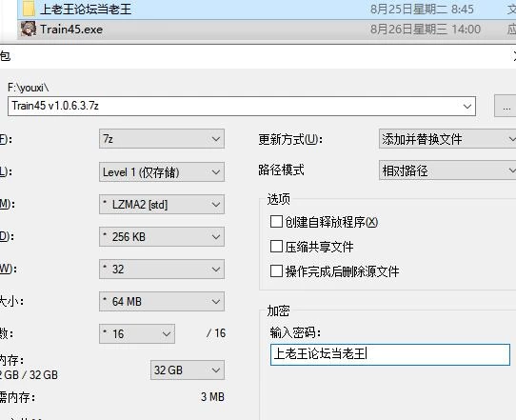Screen dimensions: 516x420
Task: Open the update mode 添加并替换文件 dropdown
Action: [x=447, y=139]
